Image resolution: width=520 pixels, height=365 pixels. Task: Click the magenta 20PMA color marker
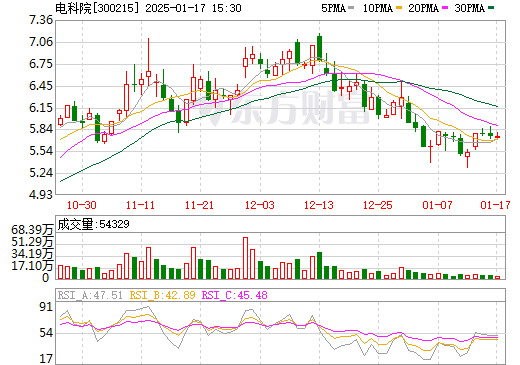[x=445, y=7]
